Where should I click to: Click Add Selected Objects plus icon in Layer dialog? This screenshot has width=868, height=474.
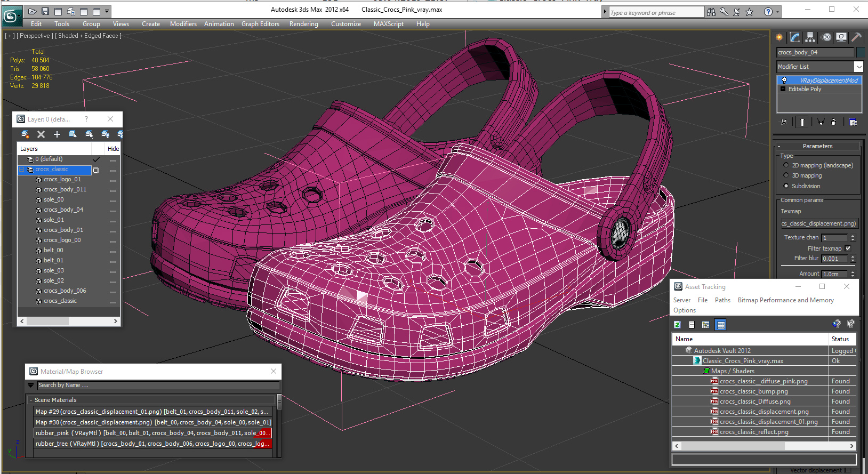pyautogui.click(x=57, y=134)
